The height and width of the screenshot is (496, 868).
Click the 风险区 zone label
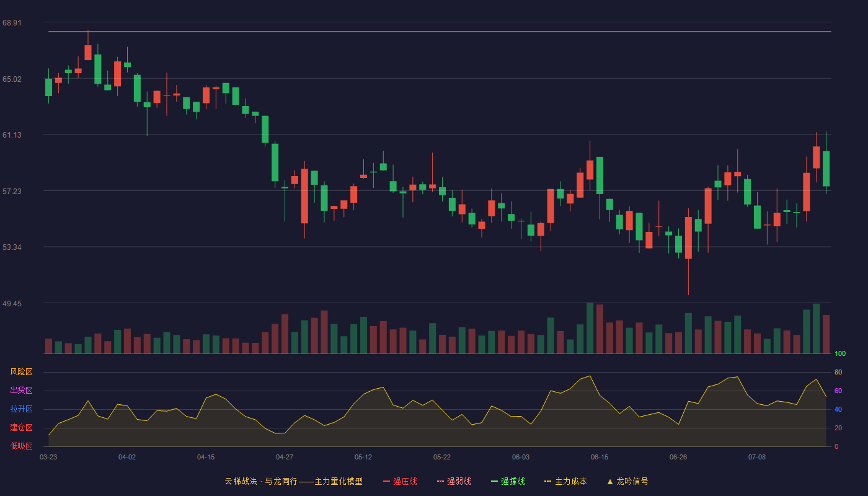click(x=22, y=372)
